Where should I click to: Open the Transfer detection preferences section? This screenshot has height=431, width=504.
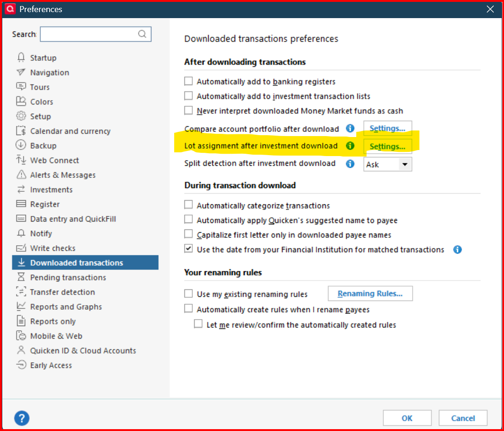pos(62,292)
